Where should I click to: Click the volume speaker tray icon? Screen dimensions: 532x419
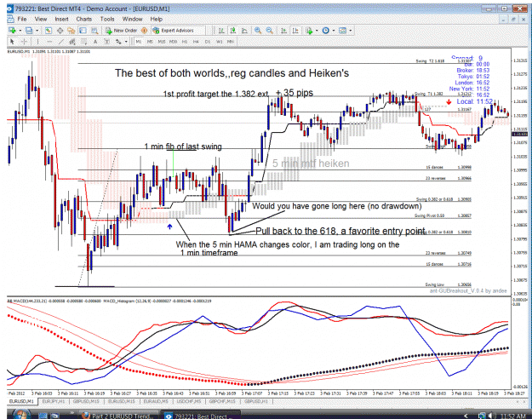491,416
